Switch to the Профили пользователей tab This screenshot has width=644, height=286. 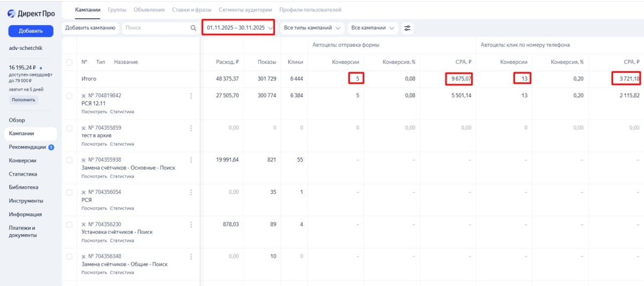pos(310,10)
